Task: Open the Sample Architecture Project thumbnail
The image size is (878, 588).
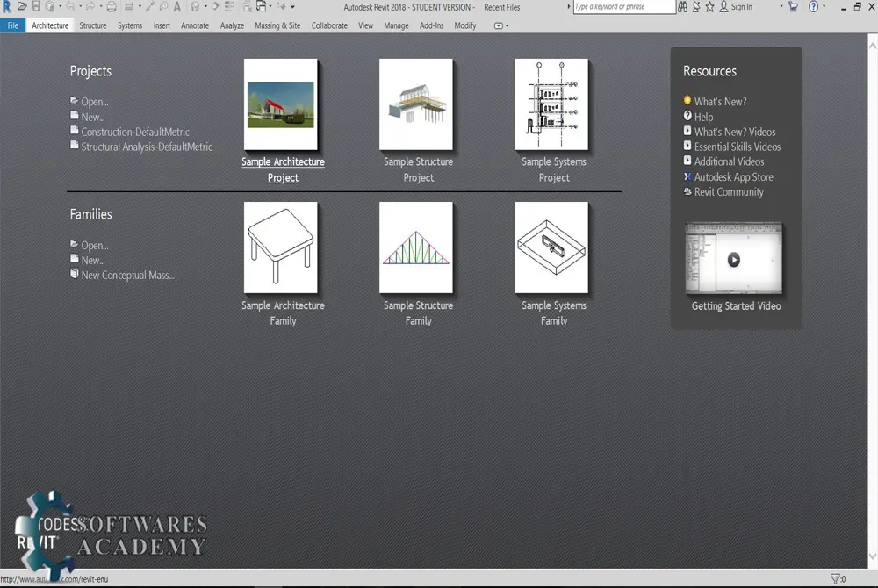Action: pos(281,104)
